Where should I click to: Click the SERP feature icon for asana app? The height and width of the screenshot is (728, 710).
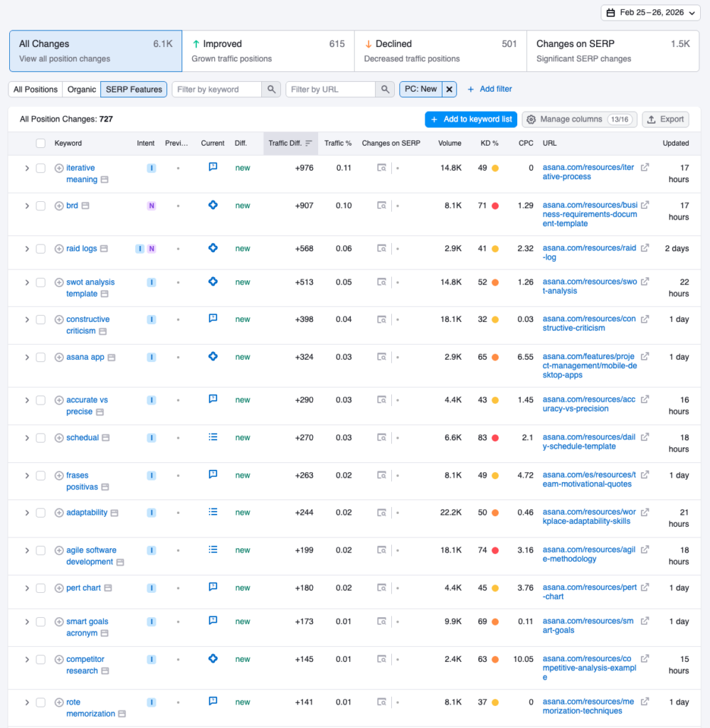click(x=213, y=356)
